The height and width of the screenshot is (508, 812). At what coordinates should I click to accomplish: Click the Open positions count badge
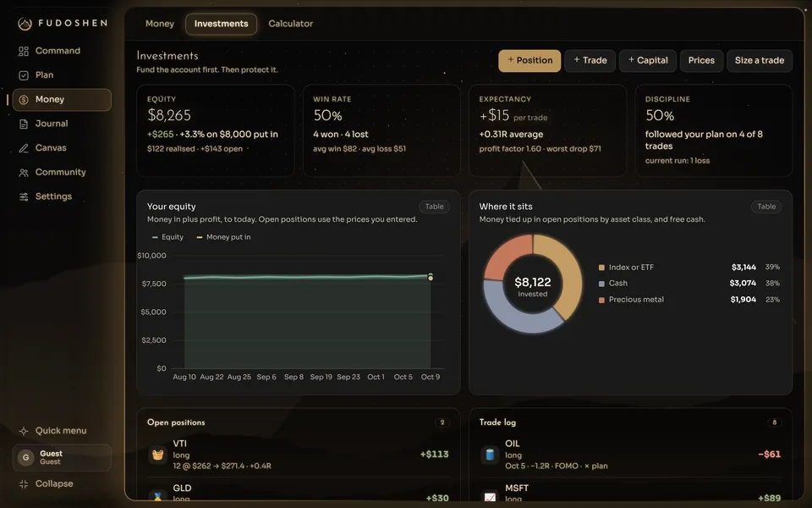tap(442, 423)
